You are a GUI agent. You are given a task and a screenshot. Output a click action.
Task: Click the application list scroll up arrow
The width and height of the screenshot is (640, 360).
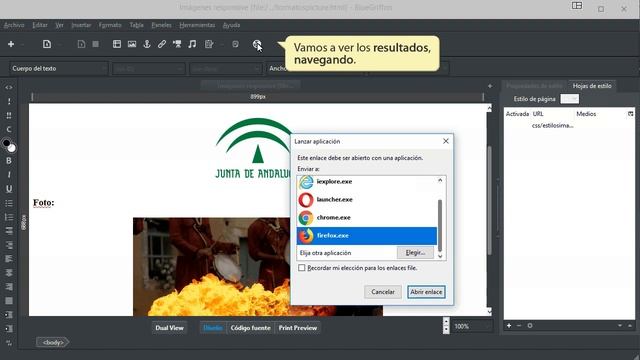click(x=440, y=180)
